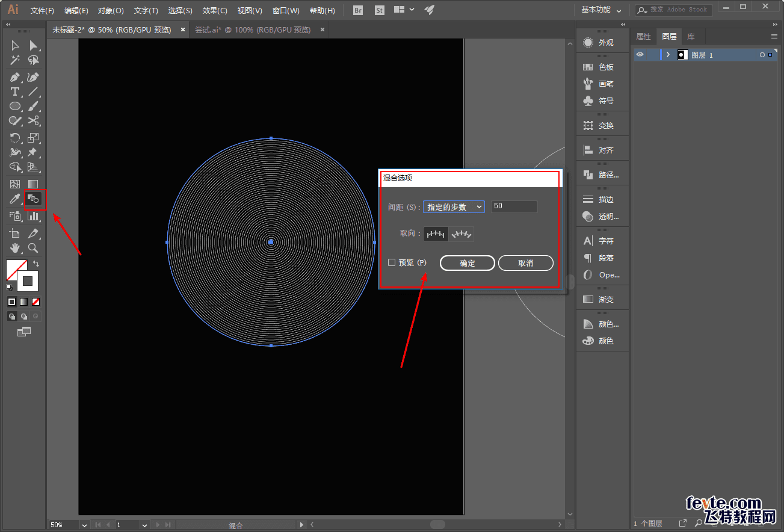Enable the 预览 preview checkbox

click(392, 262)
